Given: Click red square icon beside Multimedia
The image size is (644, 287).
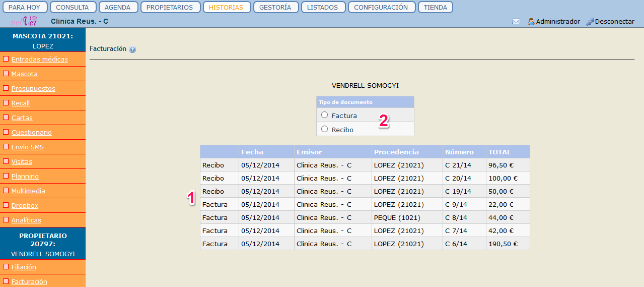Looking at the screenshot, I should pos(6,191).
